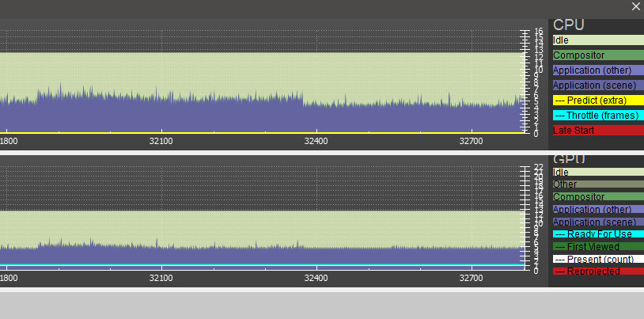Image resolution: width=644 pixels, height=319 pixels.
Task: Toggle the CPU Idle legend entry
Action: (598, 40)
